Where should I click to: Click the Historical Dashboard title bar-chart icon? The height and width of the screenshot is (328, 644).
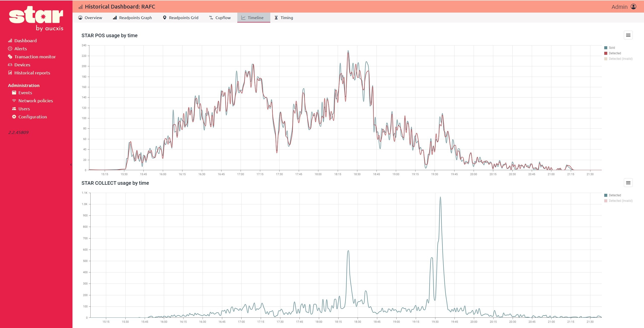[81, 7]
